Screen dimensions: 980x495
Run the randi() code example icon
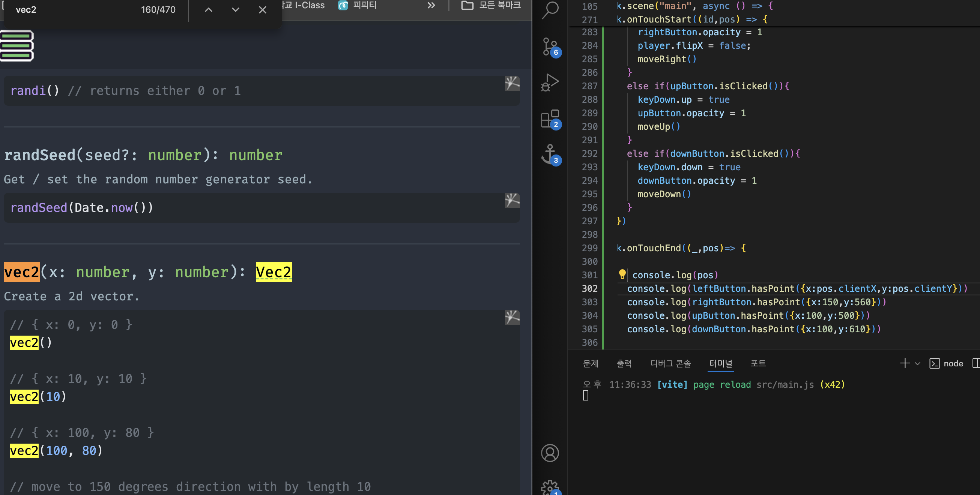click(x=512, y=83)
